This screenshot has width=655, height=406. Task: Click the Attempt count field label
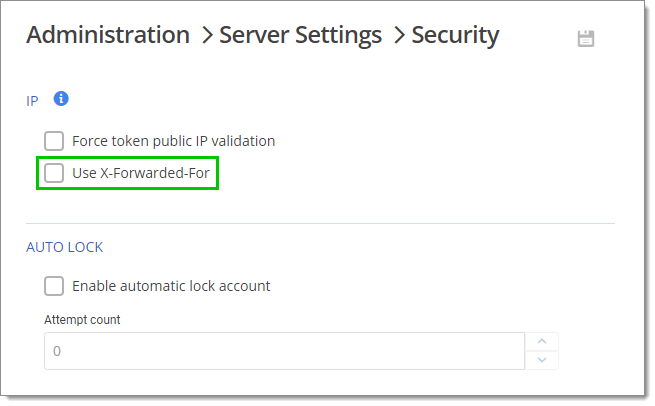coord(82,320)
